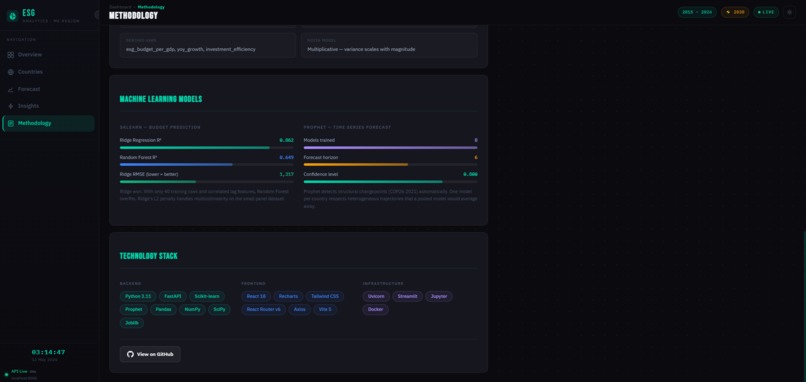
Task: Click the Insights sparkle icon
Action: 11,106
